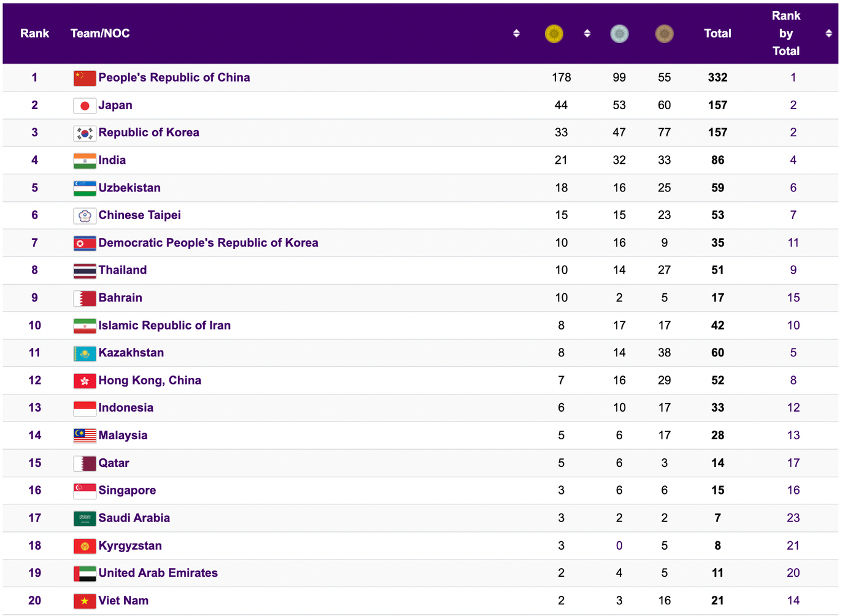
Task: Click the Kazakhstan flag icon
Action: point(85,353)
